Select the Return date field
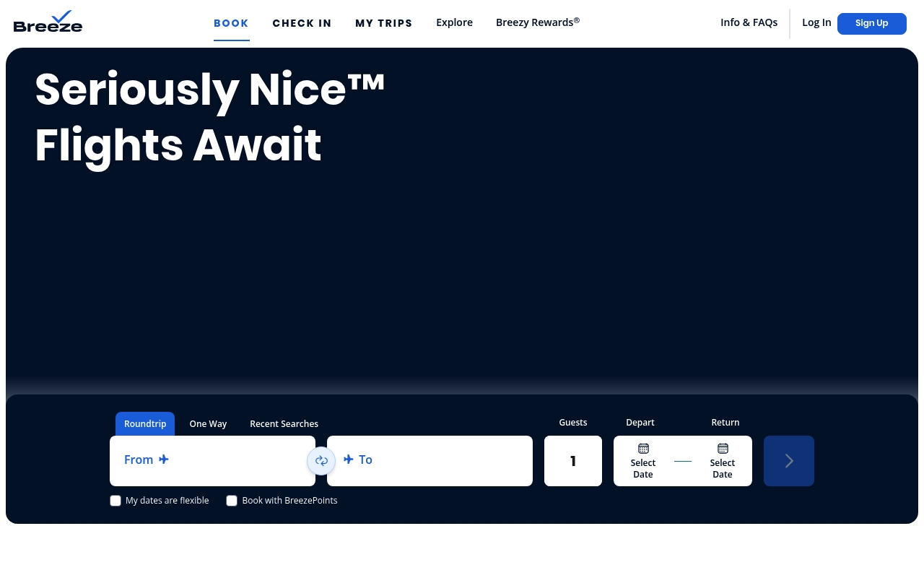This screenshot has width=924, height=578. tap(722, 461)
